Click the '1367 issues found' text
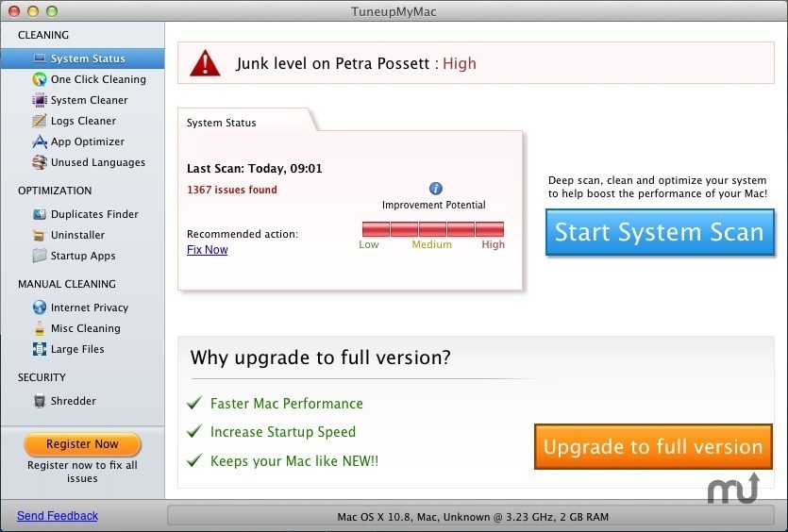 pyautogui.click(x=231, y=190)
